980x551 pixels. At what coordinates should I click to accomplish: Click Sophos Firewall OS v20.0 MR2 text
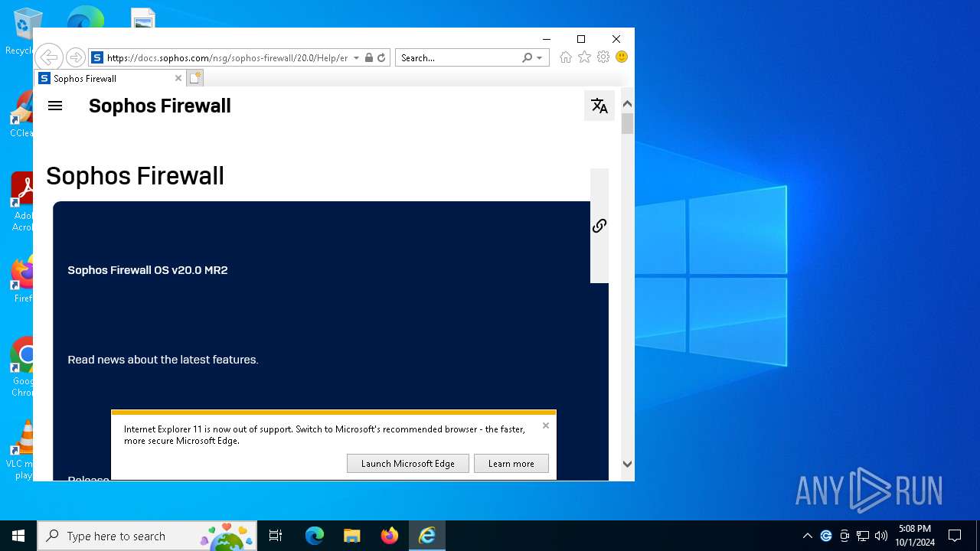148,270
